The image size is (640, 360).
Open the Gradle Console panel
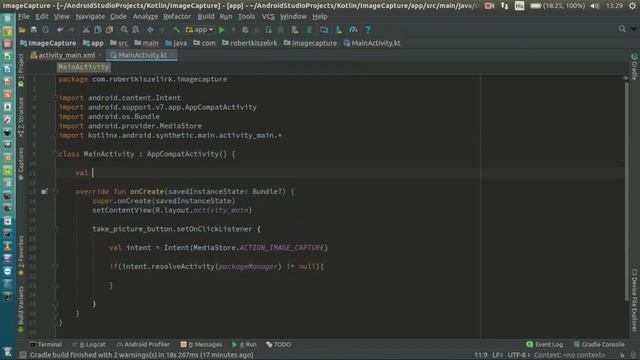[x=599, y=344]
